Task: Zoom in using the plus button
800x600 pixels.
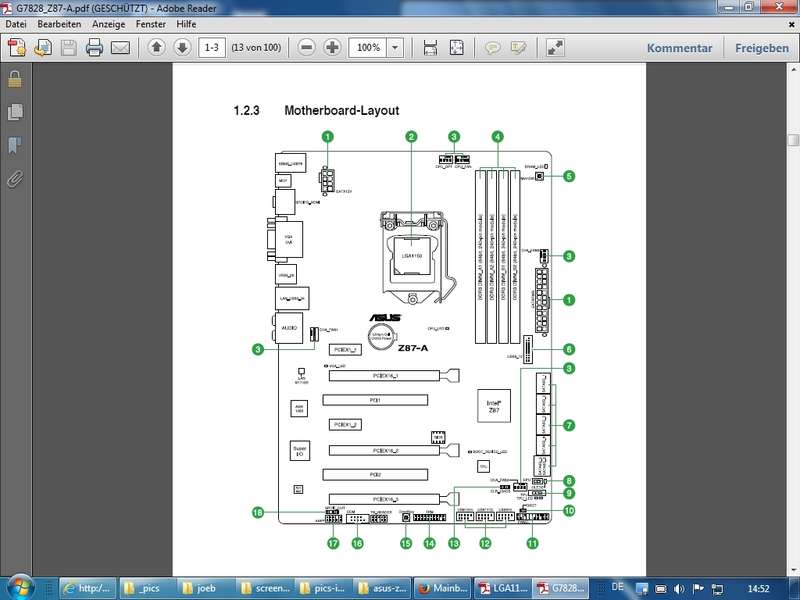Action: (332, 47)
